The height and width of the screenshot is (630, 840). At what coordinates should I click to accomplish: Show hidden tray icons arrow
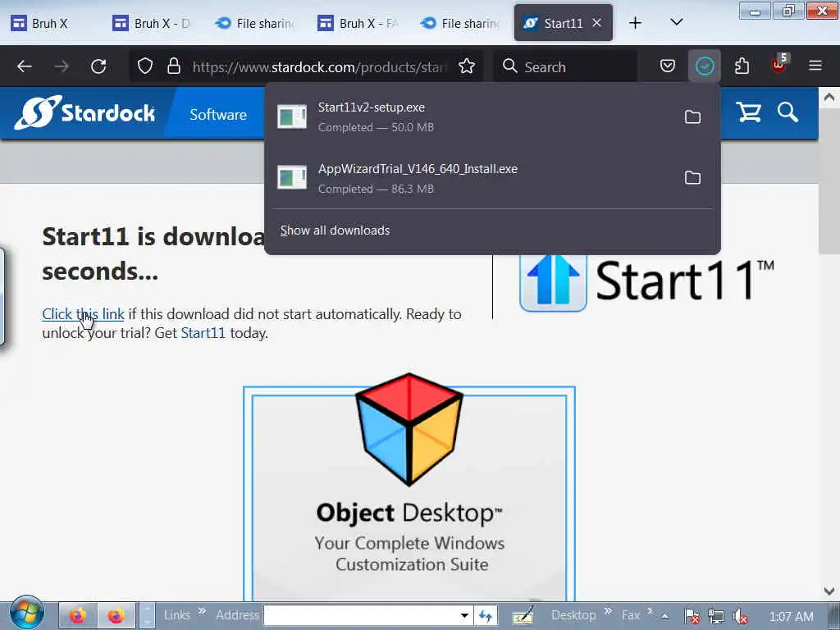(664, 616)
